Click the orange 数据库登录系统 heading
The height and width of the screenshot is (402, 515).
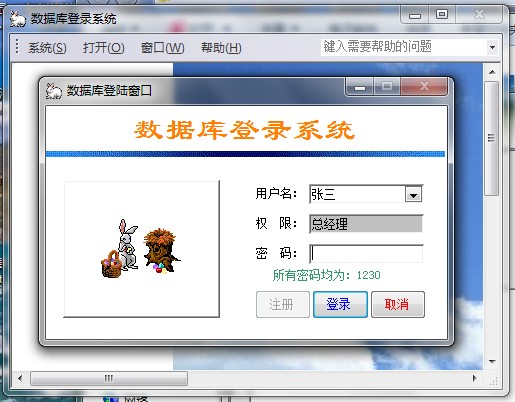244,130
